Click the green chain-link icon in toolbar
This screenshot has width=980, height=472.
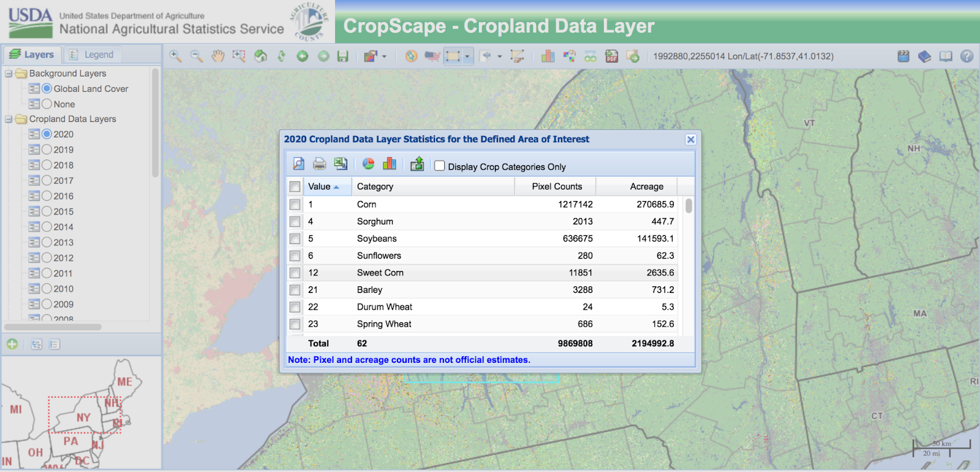590,57
